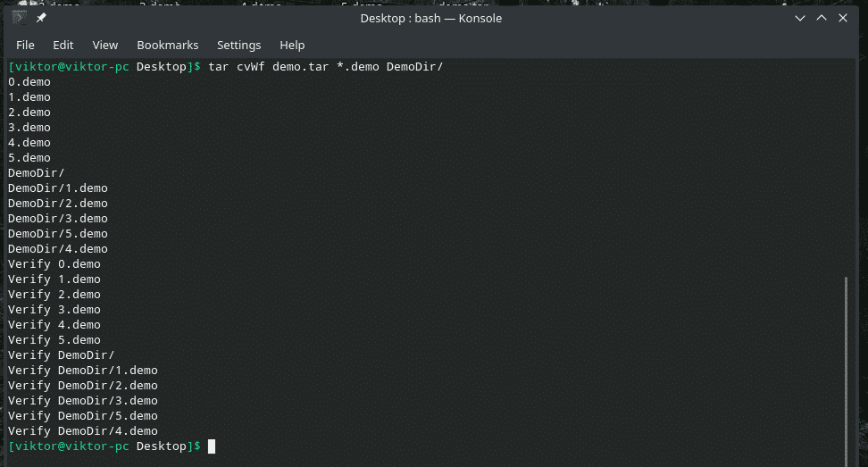Viewport: 868px width, 467px height.
Task: Open the File menu
Action: coord(25,45)
